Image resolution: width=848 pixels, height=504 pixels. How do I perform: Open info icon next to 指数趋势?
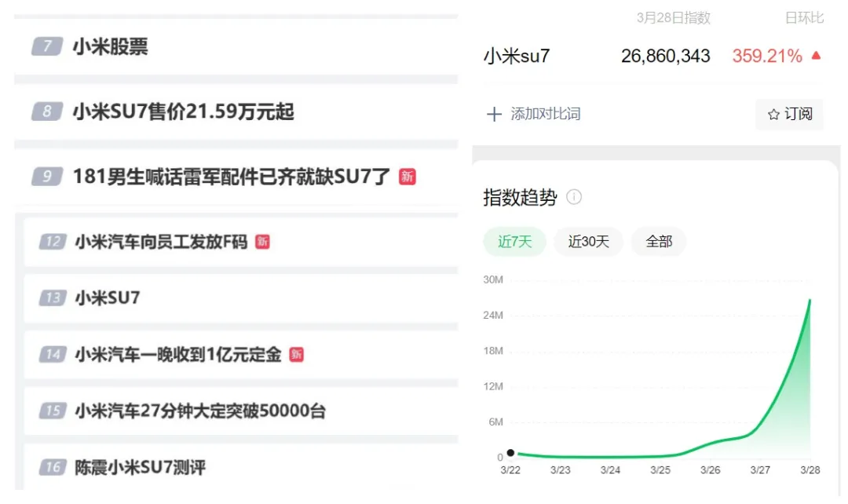[x=574, y=197]
